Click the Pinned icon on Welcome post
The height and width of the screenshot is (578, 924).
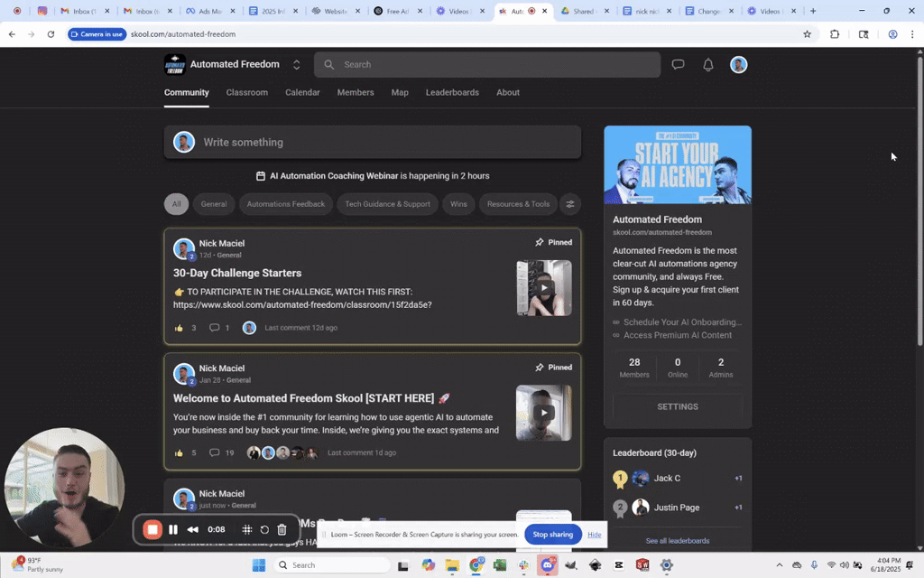(540, 368)
